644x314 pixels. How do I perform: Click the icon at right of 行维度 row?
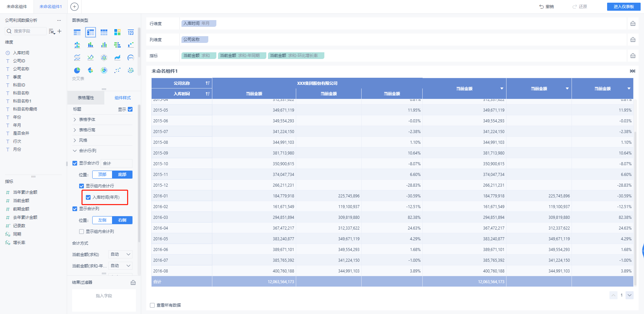click(x=633, y=23)
